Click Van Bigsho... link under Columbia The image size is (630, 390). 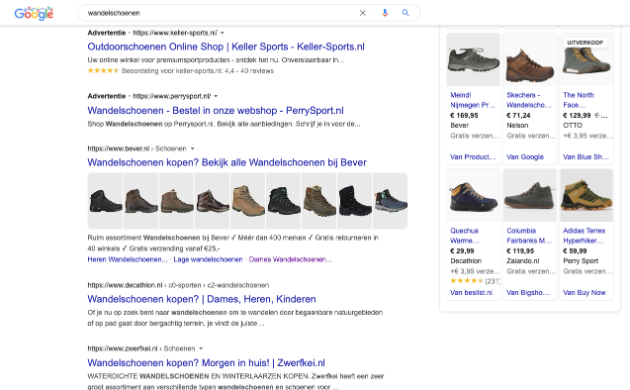[x=528, y=293]
